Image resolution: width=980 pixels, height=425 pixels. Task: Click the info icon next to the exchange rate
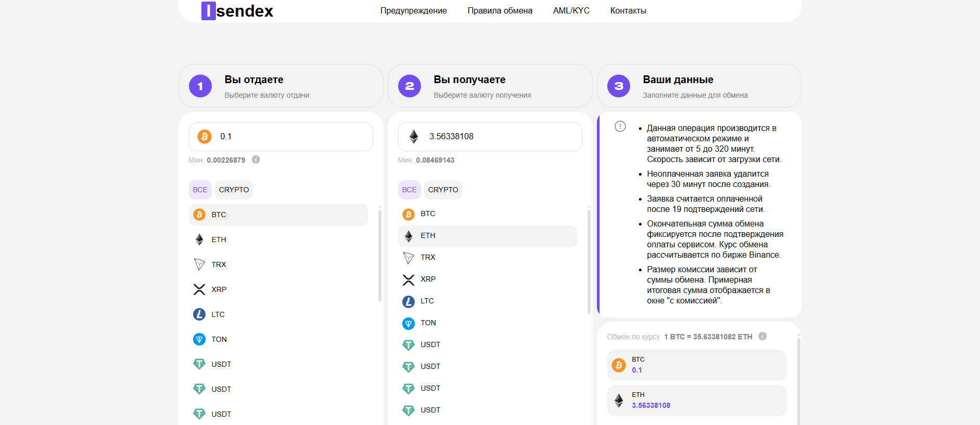[x=763, y=336]
